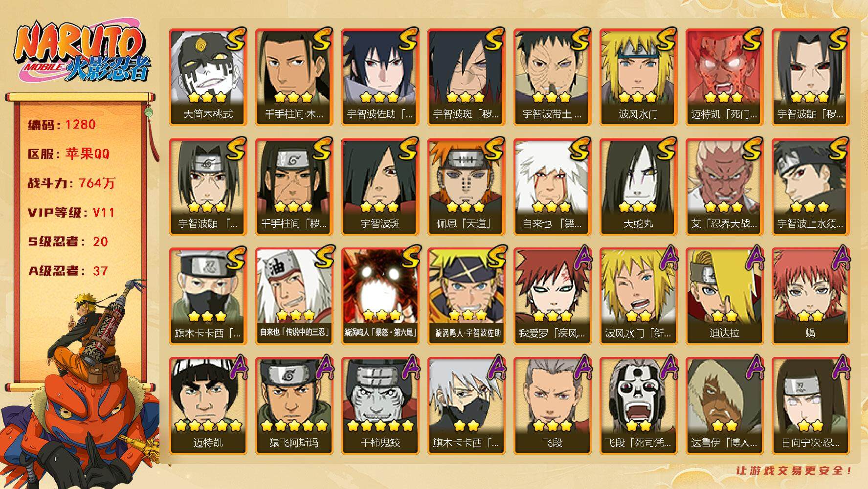Click the 宇智波斑 ninja portrait
868x489 pixels.
click(x=380, y=187)
